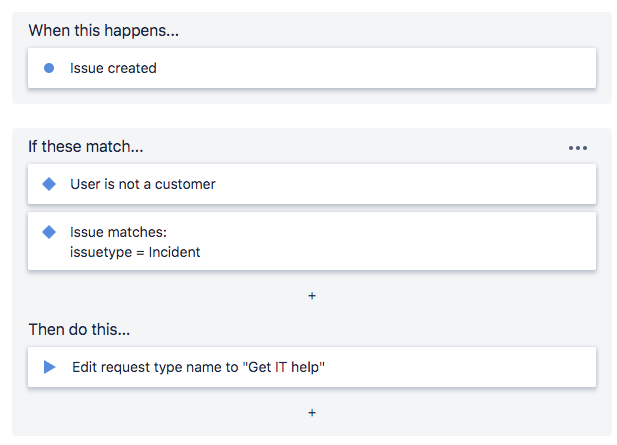Select the If these match heading
This screenshot has height=445, width=617.
[x=86, y=147]
